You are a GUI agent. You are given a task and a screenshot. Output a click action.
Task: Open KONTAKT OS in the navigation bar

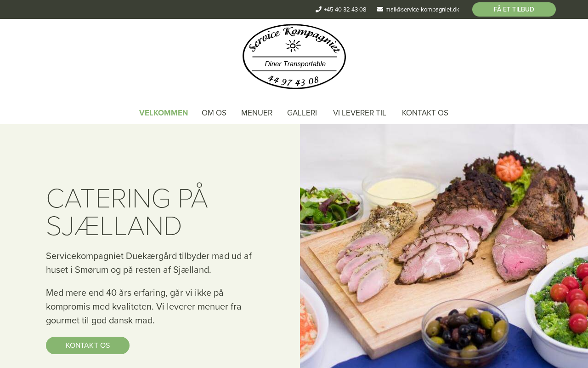[x=425, y=113]
